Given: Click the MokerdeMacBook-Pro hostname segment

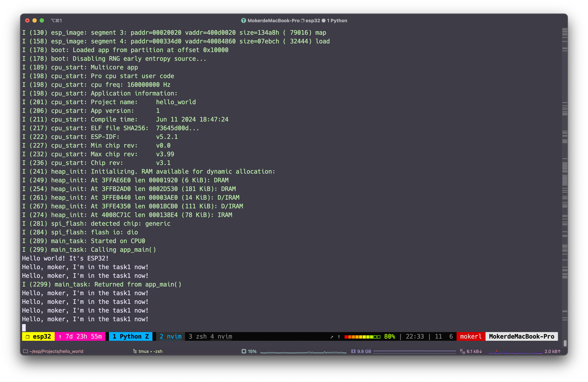Looking at the screenshot, I should [x=522, y=336].
